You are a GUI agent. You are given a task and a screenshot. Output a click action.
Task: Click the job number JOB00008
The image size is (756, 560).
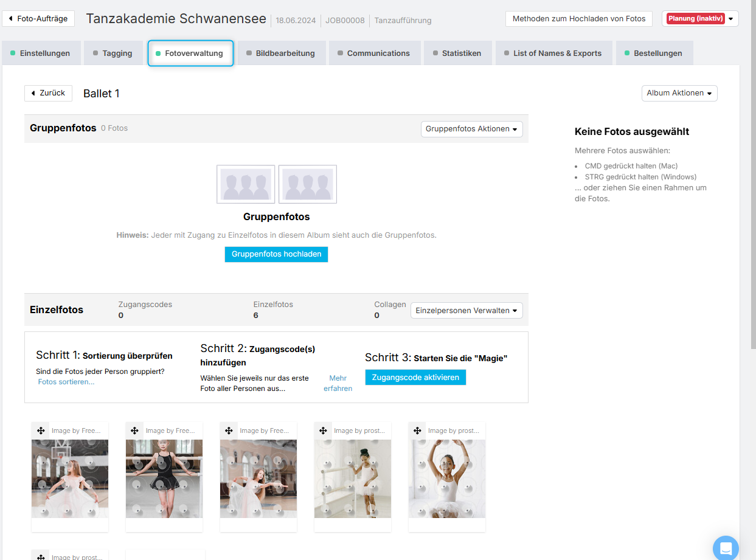click(345, 21)
